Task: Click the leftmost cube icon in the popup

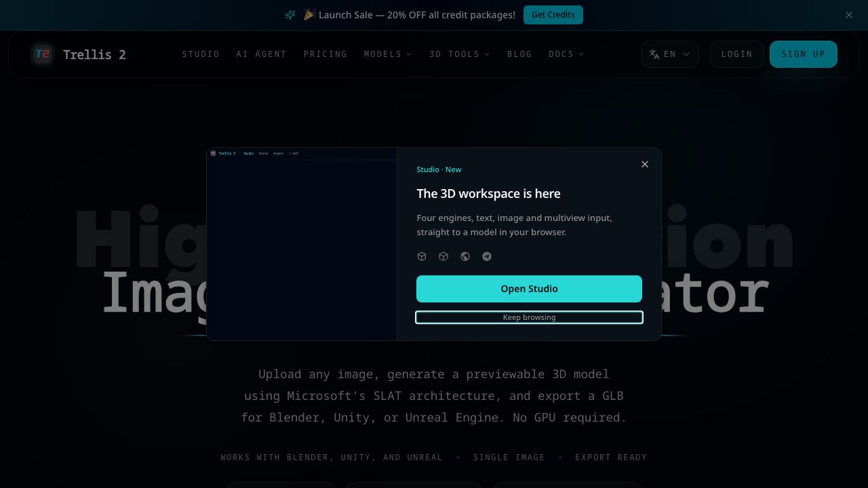Action: coord(422,256)
